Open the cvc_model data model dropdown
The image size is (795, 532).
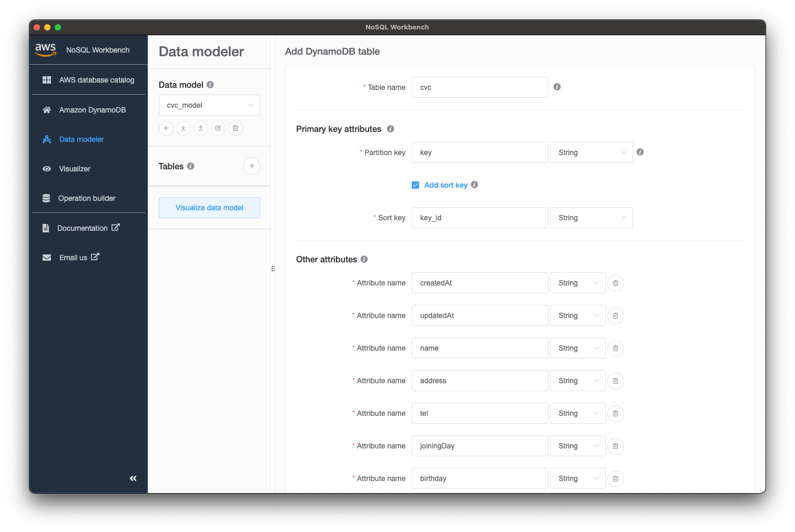tap(209, 105)
